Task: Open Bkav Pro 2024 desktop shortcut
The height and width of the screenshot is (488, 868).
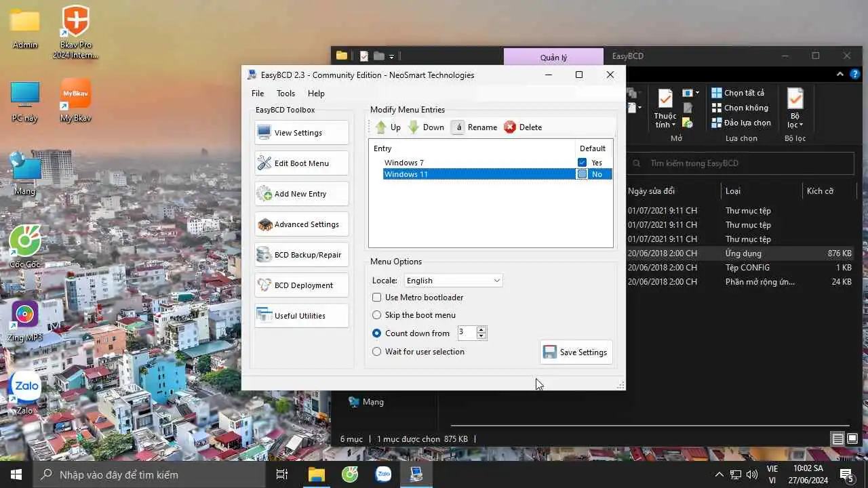Action: (76, 32)
